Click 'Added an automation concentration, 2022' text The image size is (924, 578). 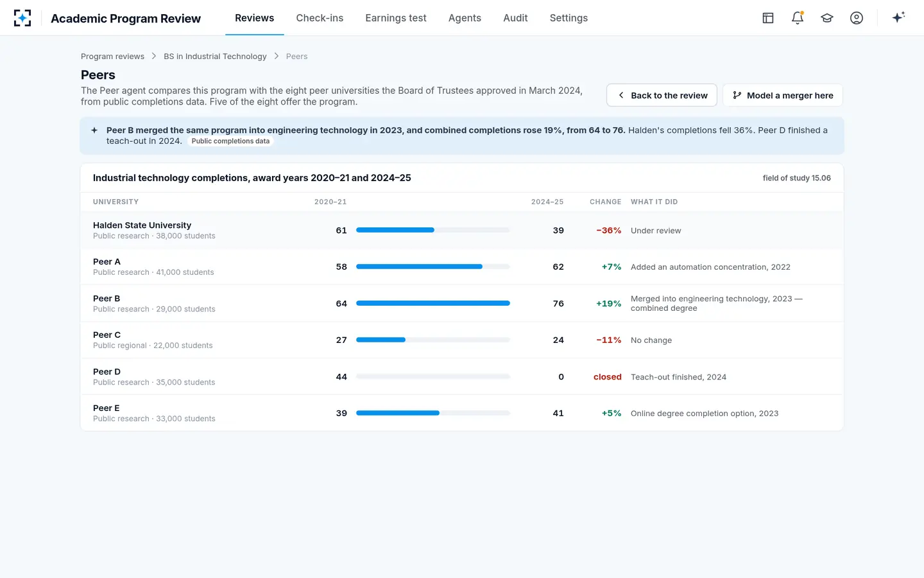click(x=710, y=267)
